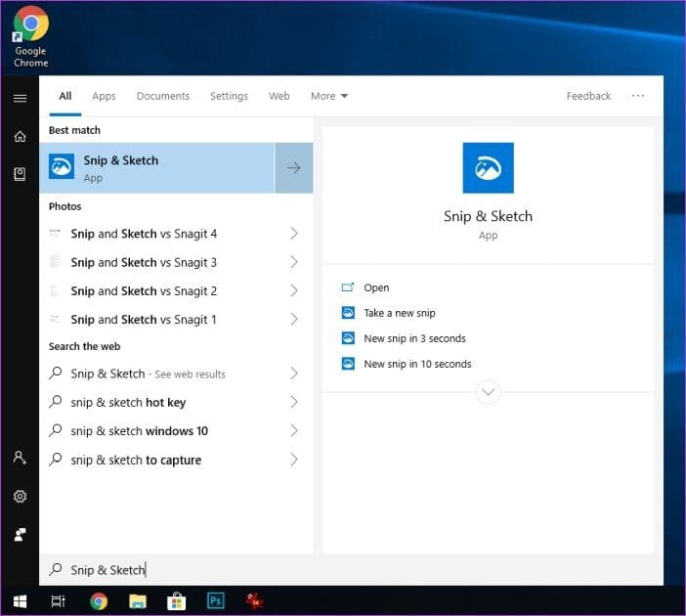Switch to the Apps tab
This screenshot has width=686, height=616.
pos(104,96)
